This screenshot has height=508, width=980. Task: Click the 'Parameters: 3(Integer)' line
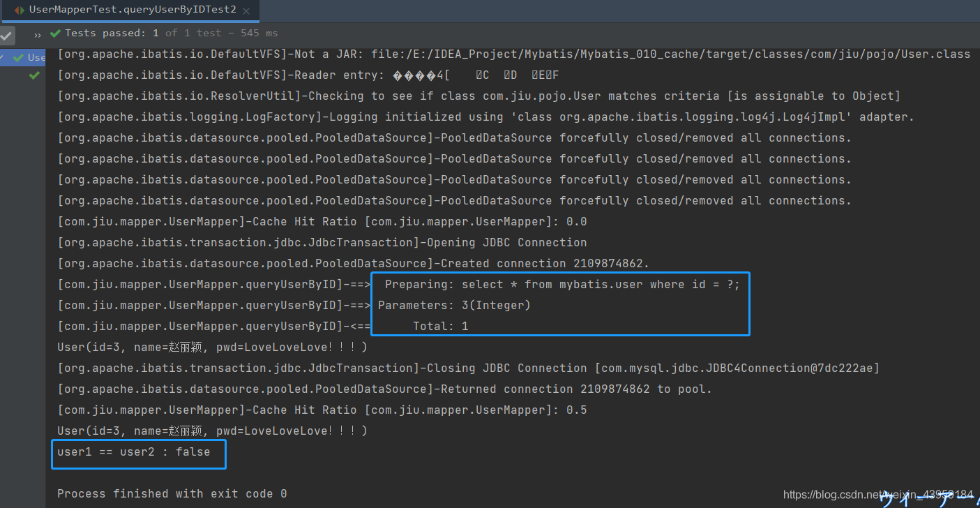click(294, 305)
